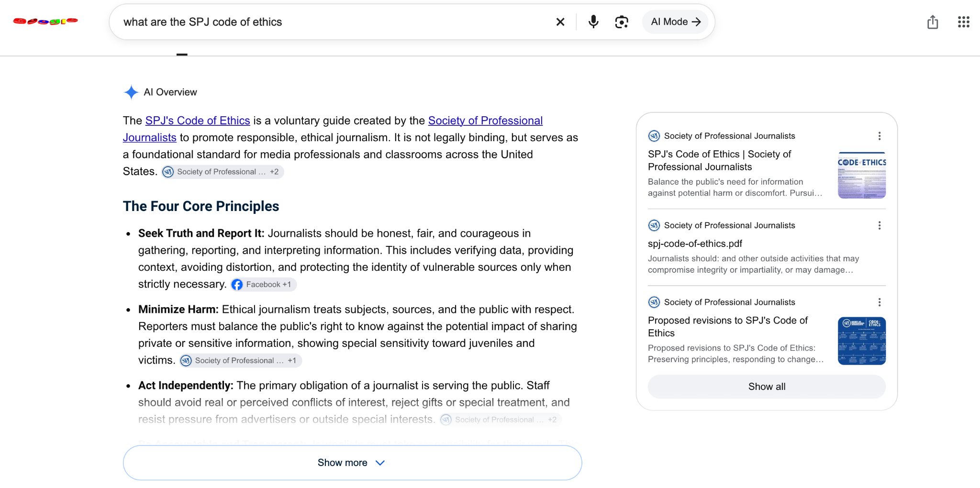Click the share icon at top right
Image resolution: width=980 pixels, height=488 pixels.
pyautogui.click(x=932, y=22)
